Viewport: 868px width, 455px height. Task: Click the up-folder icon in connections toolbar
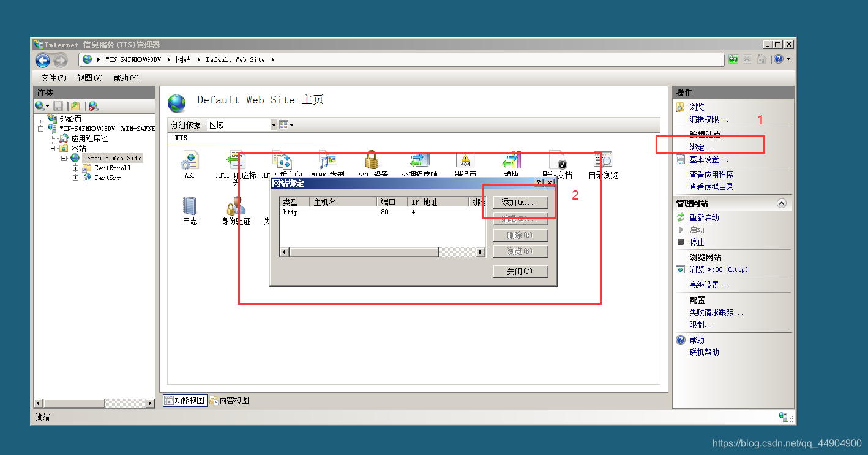pyautogui.click(x=75, y=106)
